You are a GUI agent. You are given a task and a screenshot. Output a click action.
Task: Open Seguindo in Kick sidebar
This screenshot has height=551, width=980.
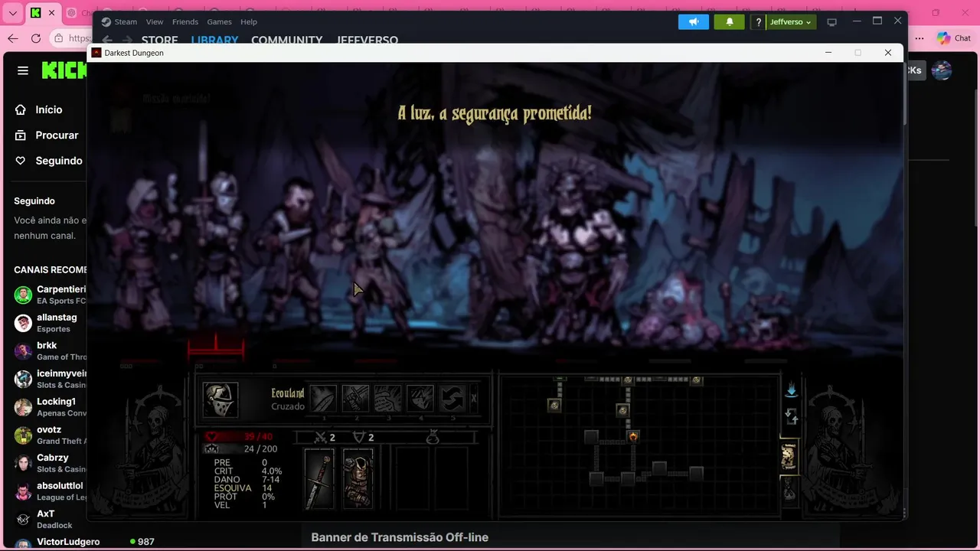pyautogui.click(x=48, y=161)
